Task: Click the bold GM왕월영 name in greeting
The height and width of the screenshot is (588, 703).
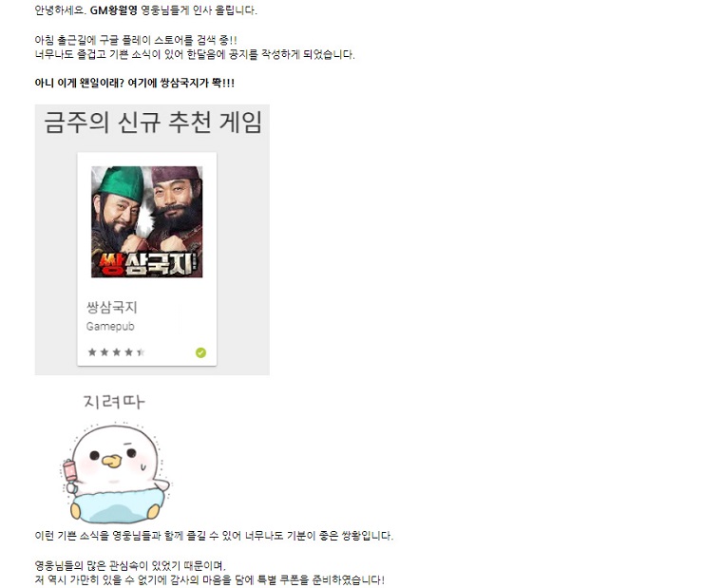Action: pyautogui.click(x=113, y=10)
